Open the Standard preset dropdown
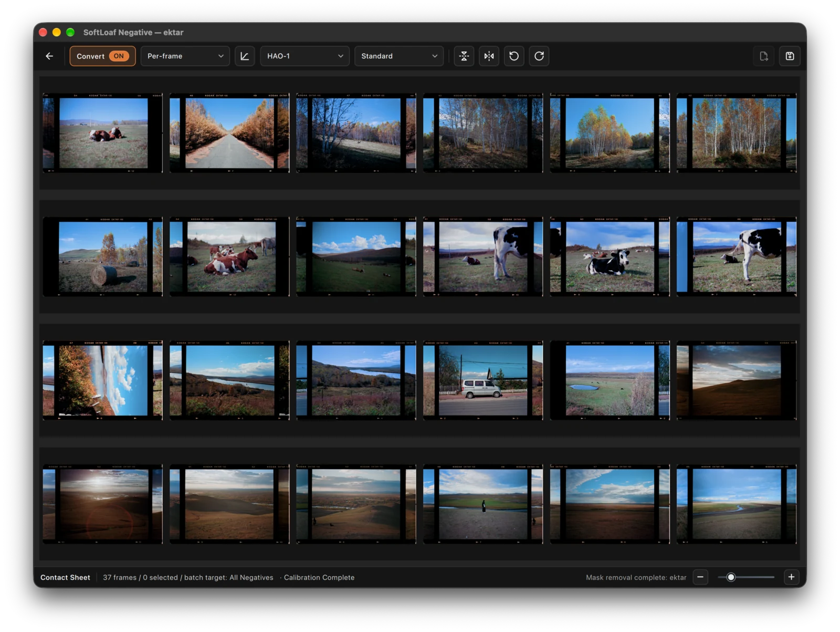The width and height of the screenshot is (840, 632). click(x=398, y=56)
